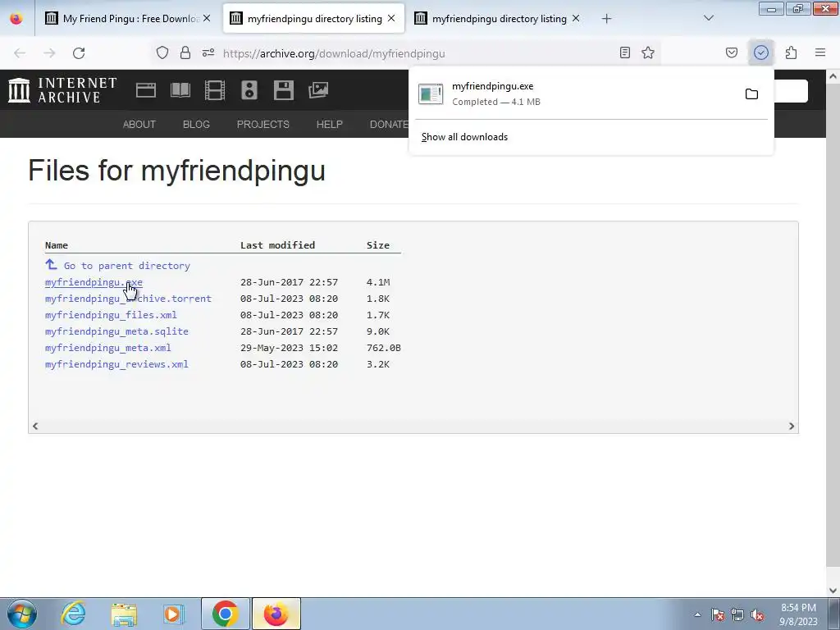Open ABOUT menu item
The image size is (840, 630).
pos(139,125)
